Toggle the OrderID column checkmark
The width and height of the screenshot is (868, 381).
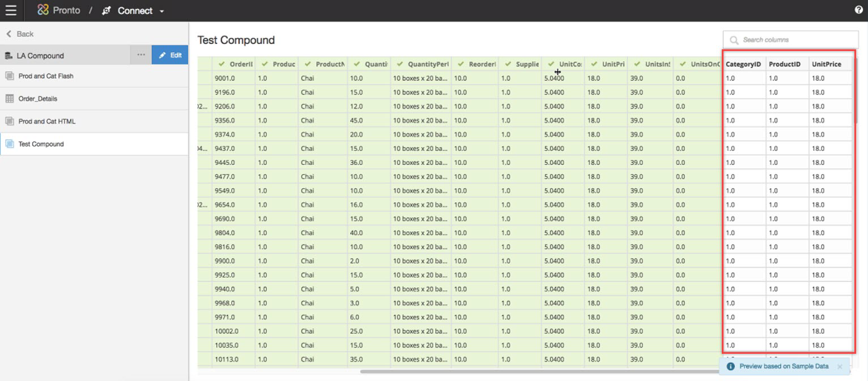pyautogui.click(x=222, y=64)
